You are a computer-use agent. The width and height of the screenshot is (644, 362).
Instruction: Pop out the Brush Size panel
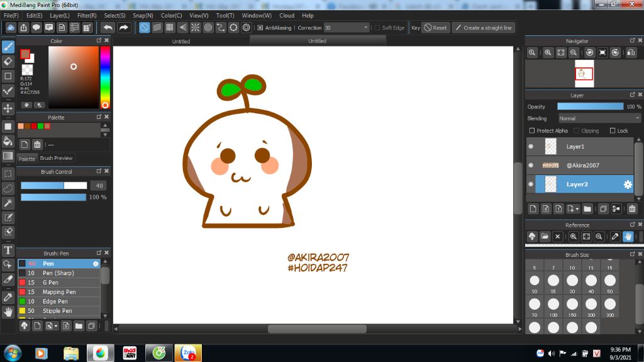click(x=632, y=254)
